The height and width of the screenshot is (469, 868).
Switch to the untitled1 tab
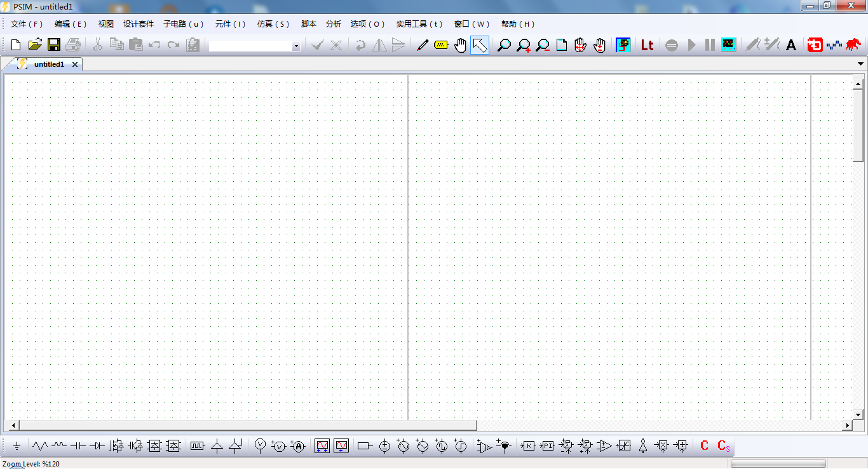[49, 64]
